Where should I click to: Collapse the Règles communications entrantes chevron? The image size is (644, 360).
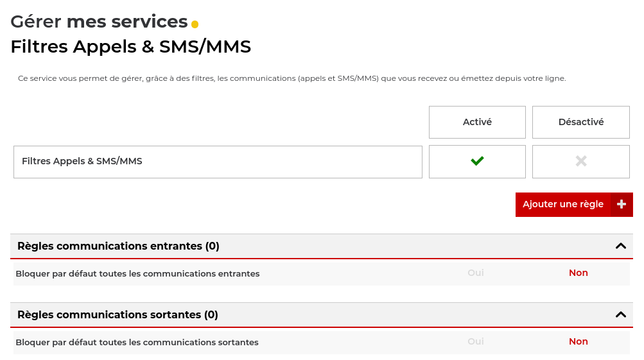(x=621, y=246)
